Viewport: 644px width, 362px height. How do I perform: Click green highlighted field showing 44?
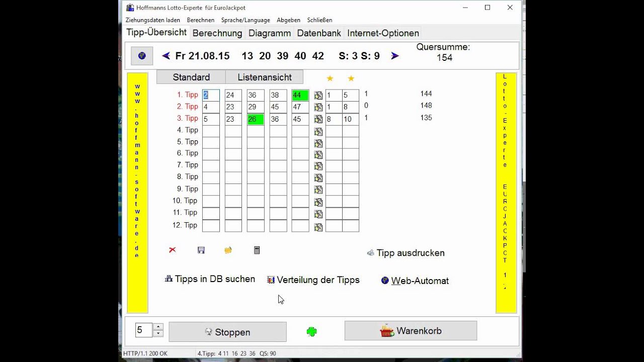point(300,95)
